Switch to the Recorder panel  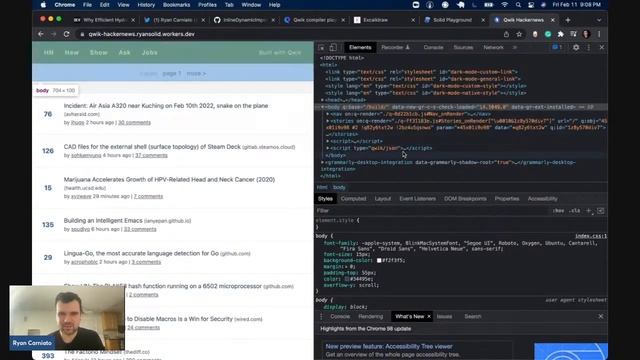[x=395, y=47]
